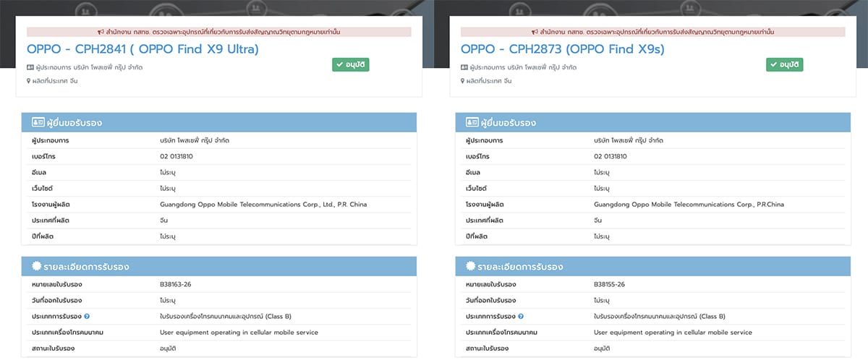Screen dimensions: 868x363
Task: Click the green อนุมัติ badge for Find X9s
Action: click(x=785, y=64)
